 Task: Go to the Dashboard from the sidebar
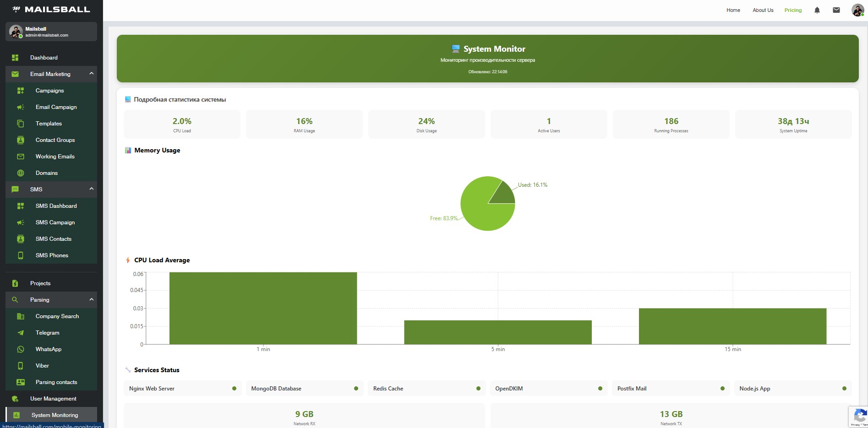(44, 58)
